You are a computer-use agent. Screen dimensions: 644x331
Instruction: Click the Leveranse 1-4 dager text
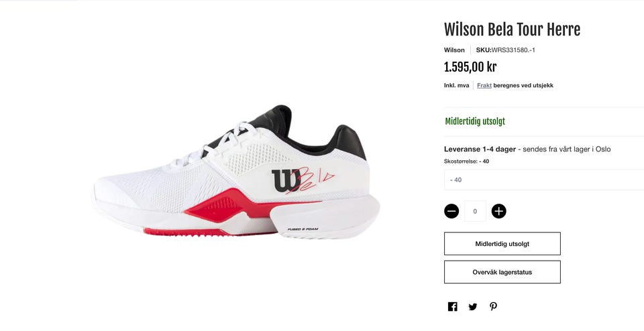click(480, 149)
